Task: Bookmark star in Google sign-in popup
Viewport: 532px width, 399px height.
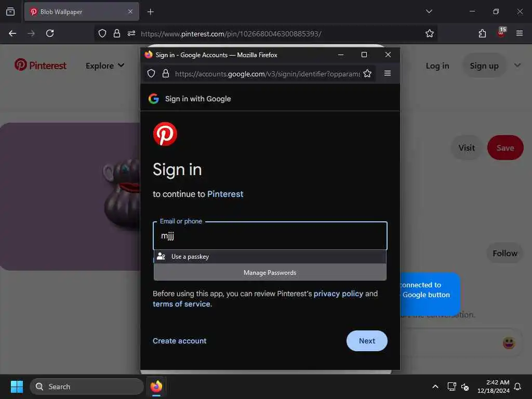Action: coord(367,74)
